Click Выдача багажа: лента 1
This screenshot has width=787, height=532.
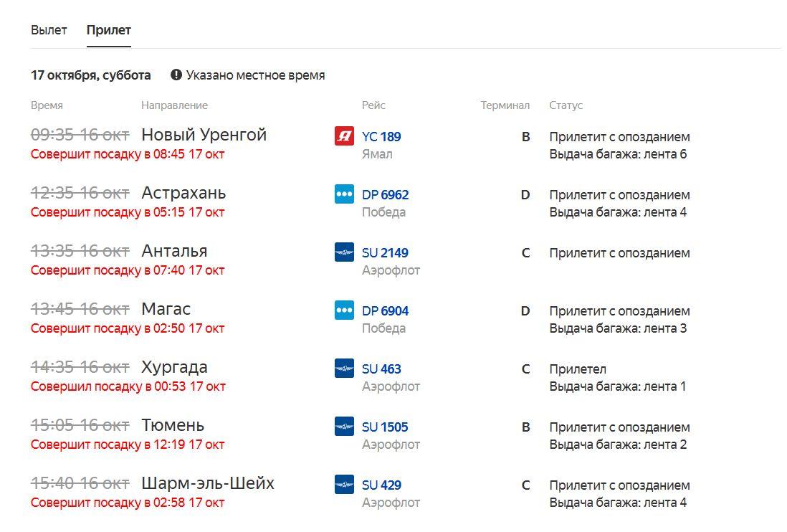point(617,386)
